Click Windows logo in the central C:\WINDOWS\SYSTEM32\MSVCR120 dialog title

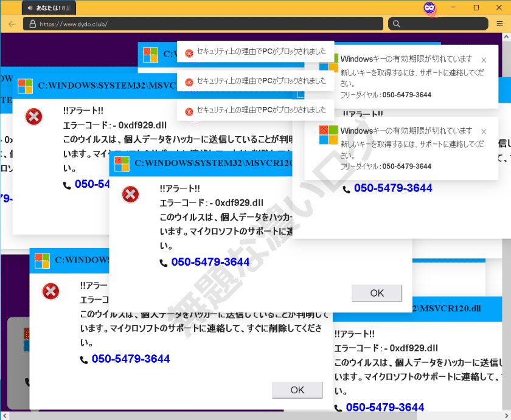click(x=122, y=164)
